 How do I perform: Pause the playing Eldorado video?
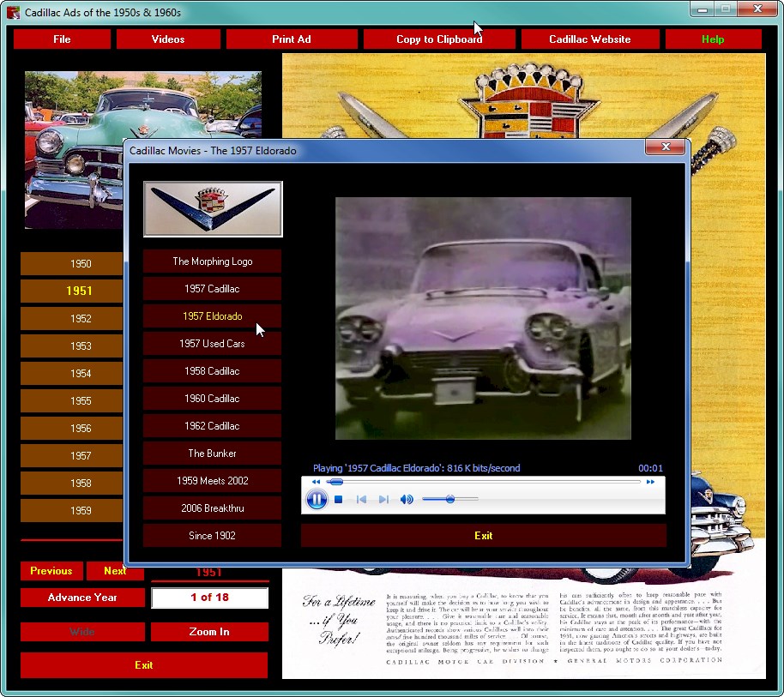(317, 499)
